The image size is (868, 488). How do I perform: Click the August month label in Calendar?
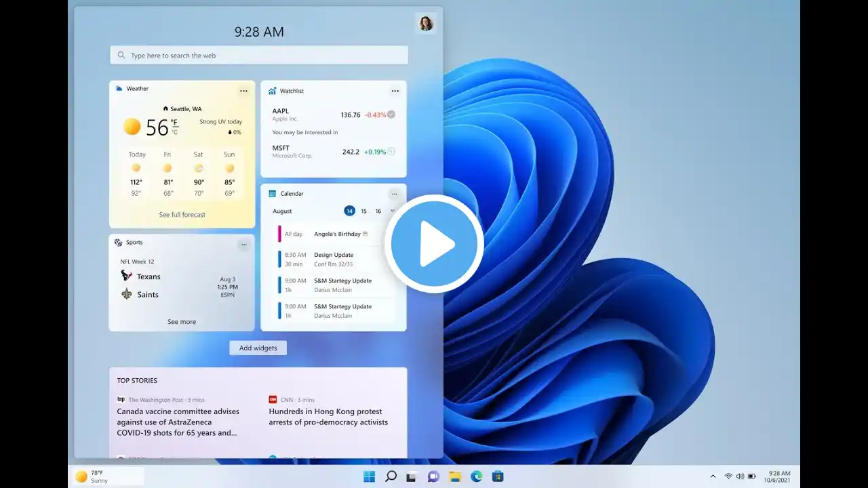(x=282, y=211)
